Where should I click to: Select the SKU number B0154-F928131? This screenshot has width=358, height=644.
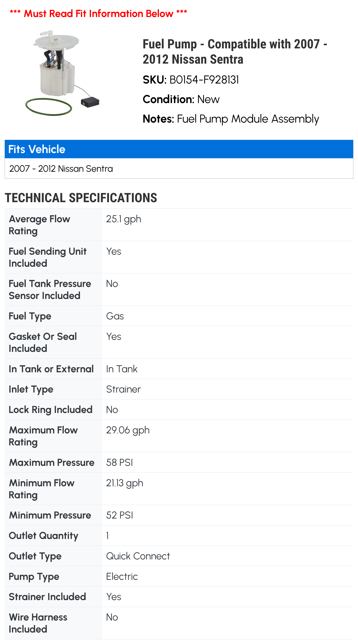click(204, 80)
